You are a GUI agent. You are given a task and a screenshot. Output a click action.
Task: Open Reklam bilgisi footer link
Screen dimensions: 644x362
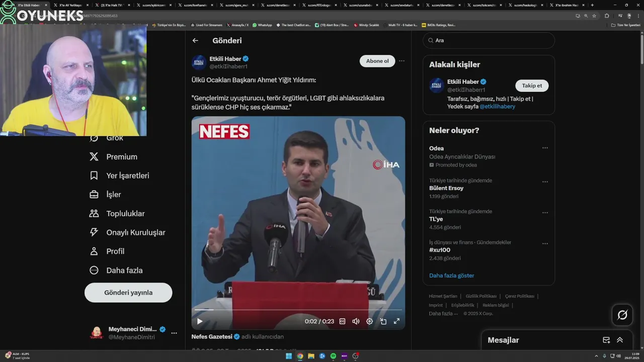496,305
